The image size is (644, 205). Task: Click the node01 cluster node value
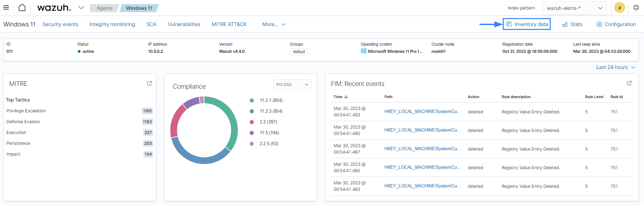pyautogui.click(x=439, y=51)
